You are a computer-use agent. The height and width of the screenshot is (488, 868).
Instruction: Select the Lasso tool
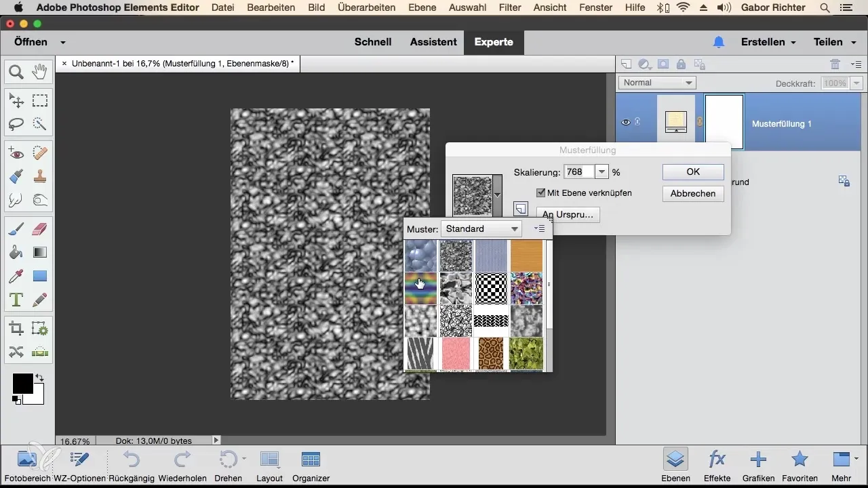(x=16, y=124)
